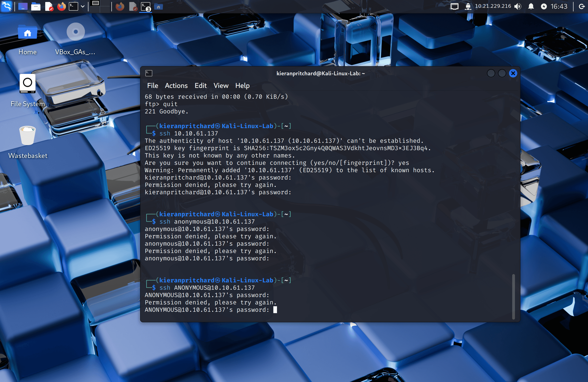Open the file manager launcher icon
Screen dimensions: 588x382
pos(36,6)
